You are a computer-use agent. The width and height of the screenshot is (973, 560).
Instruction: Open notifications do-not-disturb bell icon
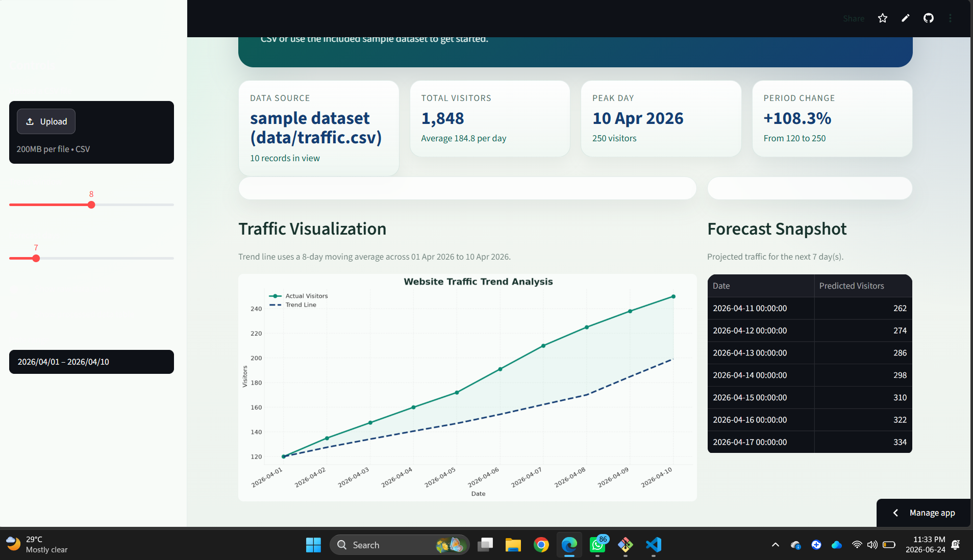[x=956, y=545]
